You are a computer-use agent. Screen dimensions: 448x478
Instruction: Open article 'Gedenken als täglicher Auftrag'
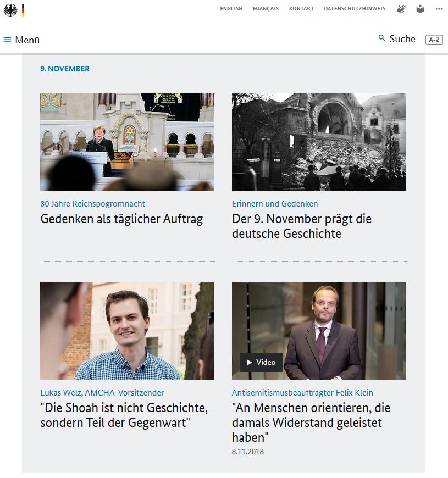tap(121, 219)
